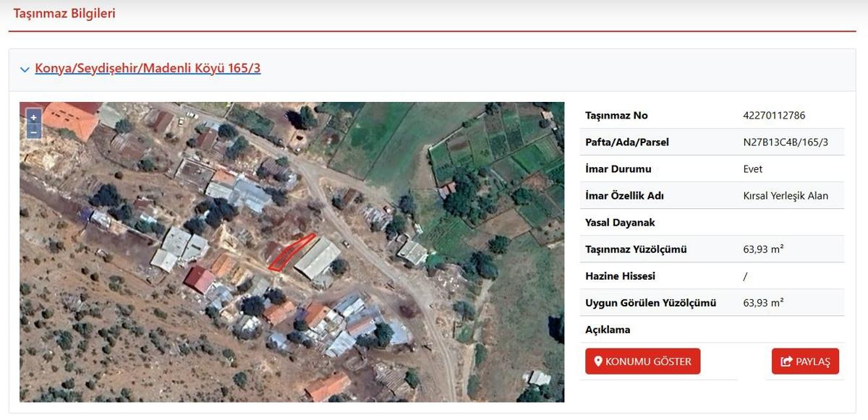The width and height of the screenshot is (868, 420).
Task: Click the share arrow icon in Paylaş
Action: click(786, 361)
